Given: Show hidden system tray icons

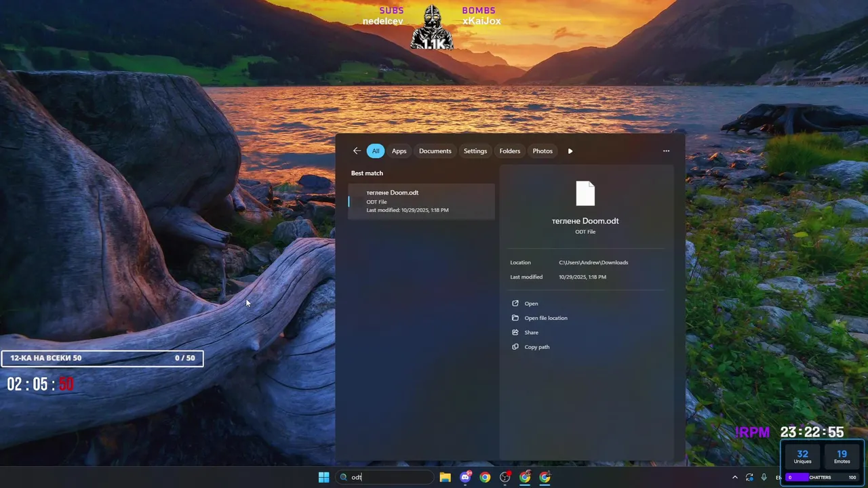Looking at the screenshot, I should (x=734, y=477).
